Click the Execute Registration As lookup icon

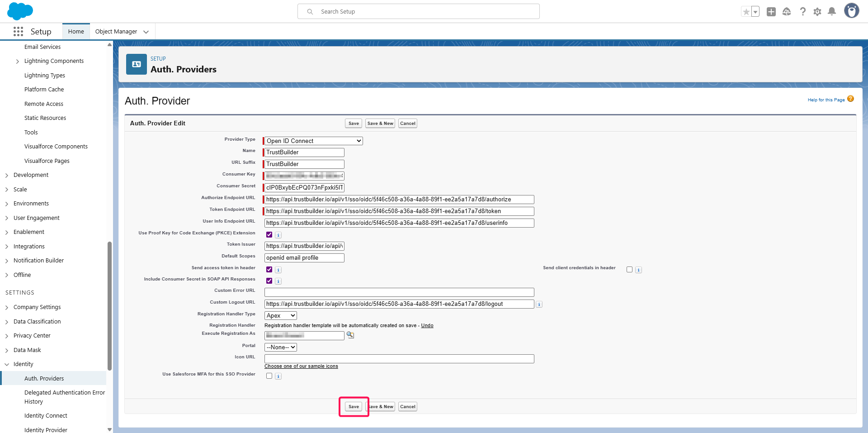point(350,335)
